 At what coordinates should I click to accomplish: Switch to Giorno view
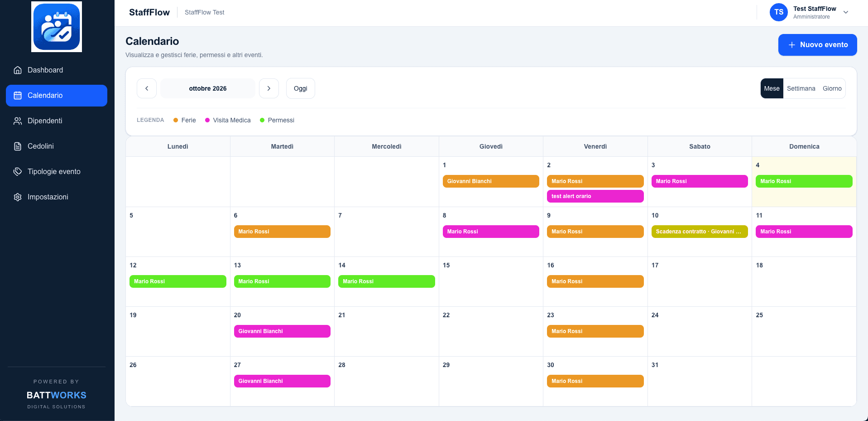coord(832,88)
